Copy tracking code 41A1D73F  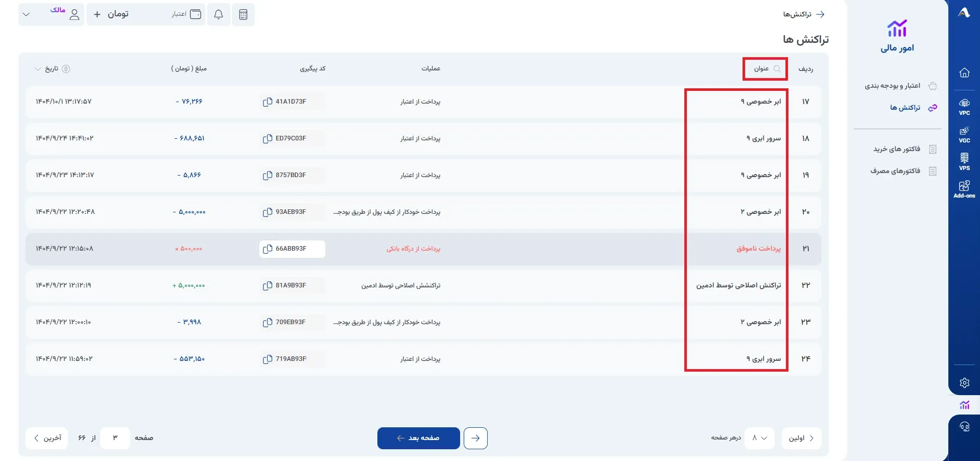coord(267,102)
